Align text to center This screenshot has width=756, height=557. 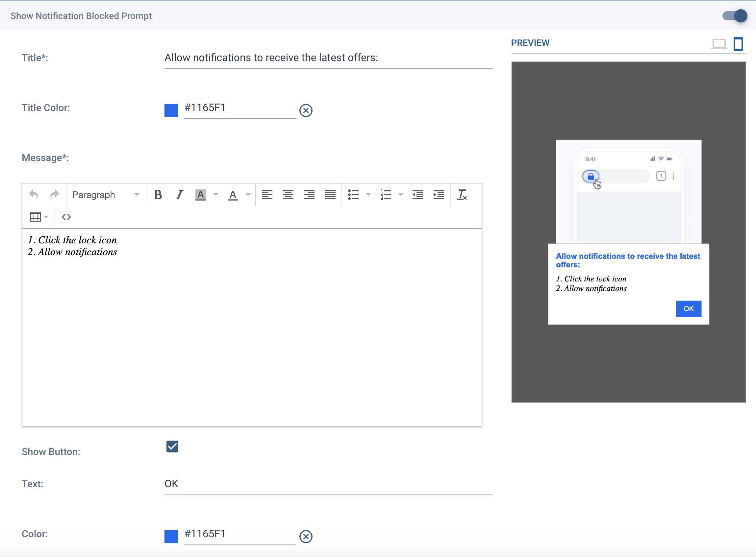[288, 195]
